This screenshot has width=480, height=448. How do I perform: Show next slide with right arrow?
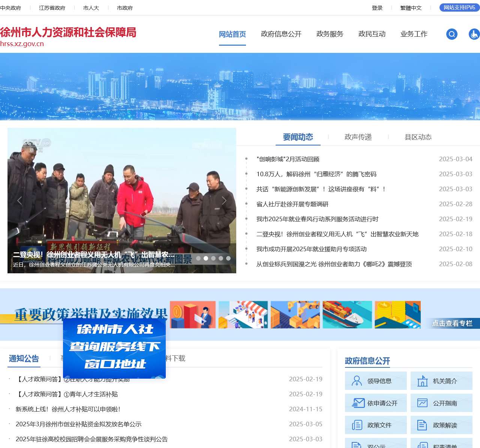pyautogui.click(x=224, y=201)
